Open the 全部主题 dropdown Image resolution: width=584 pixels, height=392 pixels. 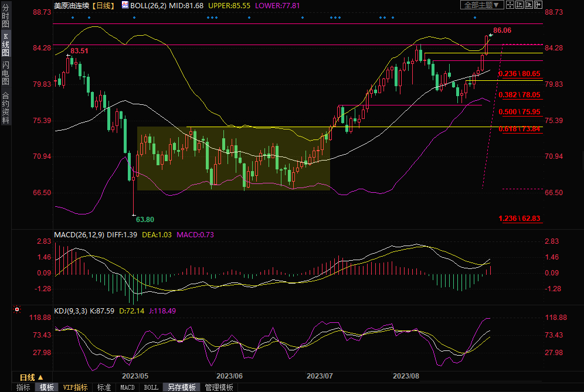(x=482, y=5)
